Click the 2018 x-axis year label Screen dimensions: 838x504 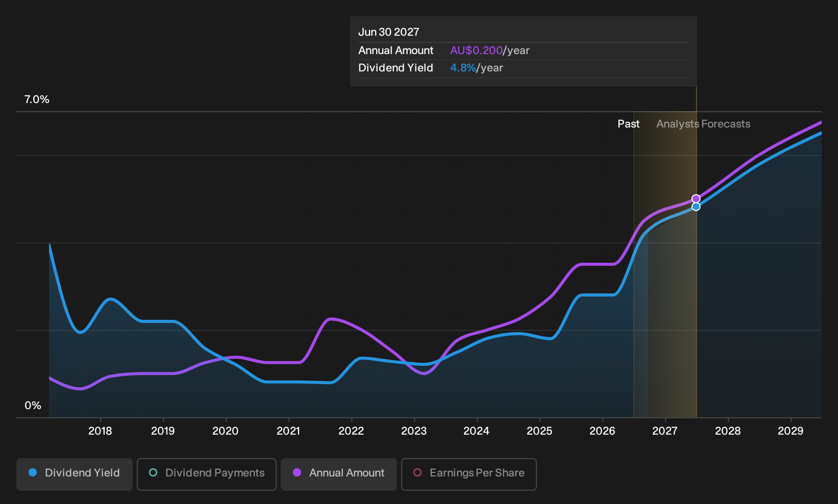point(100,431)
